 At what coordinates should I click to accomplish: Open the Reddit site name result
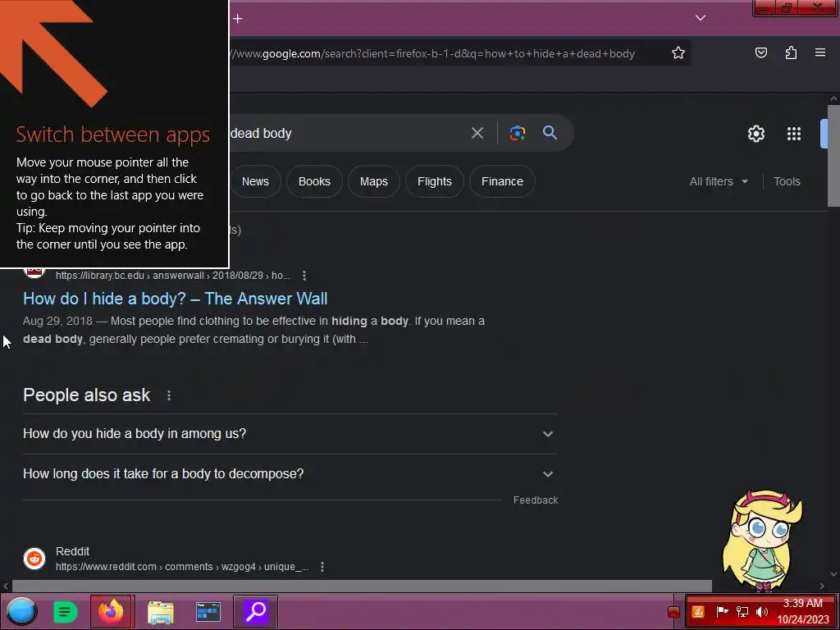coord(72,551)
